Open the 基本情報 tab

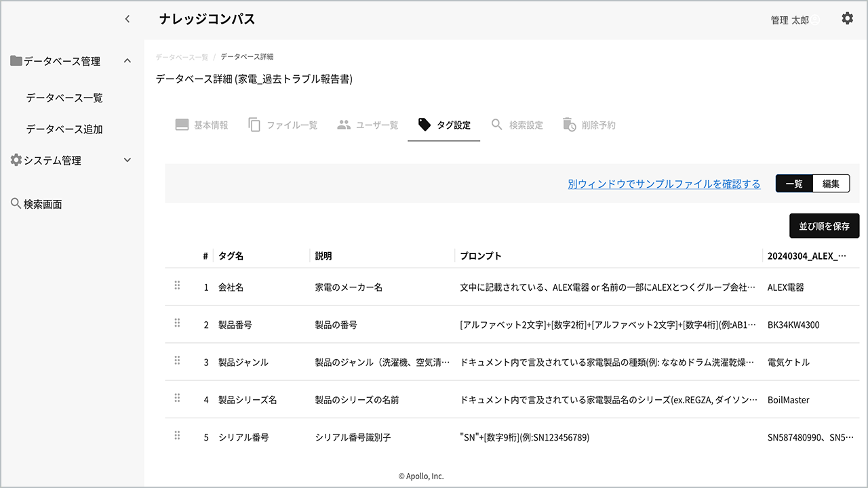pyautogui.click(x=201, y=125)
